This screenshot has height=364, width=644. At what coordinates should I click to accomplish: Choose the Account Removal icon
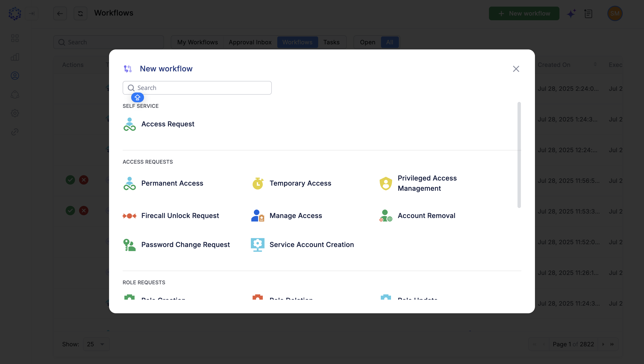(x=385, y=215)
